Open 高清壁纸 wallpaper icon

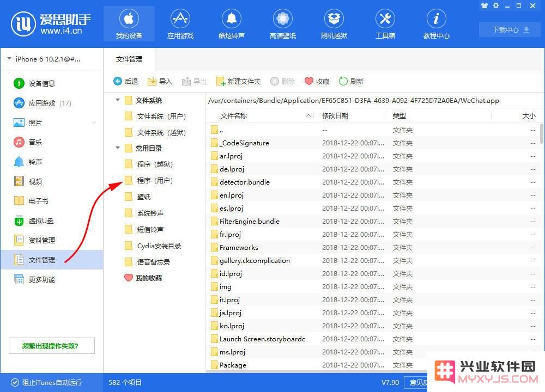click(x=282, y=24)
